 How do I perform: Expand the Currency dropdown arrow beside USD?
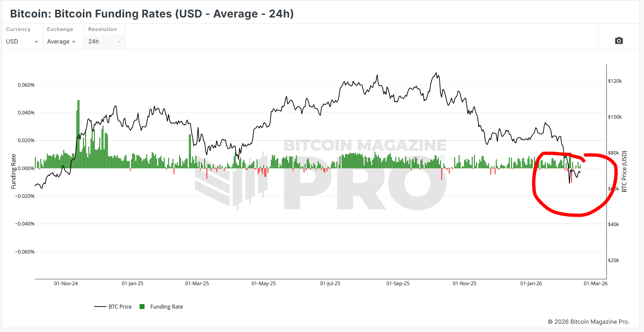coord(36,42)
